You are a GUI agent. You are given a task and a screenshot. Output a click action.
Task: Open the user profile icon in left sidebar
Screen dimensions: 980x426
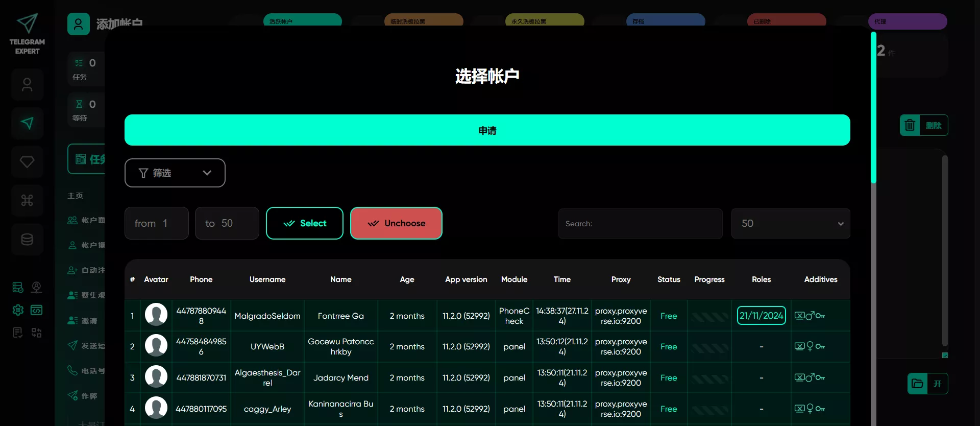click(x=27, y=85)
